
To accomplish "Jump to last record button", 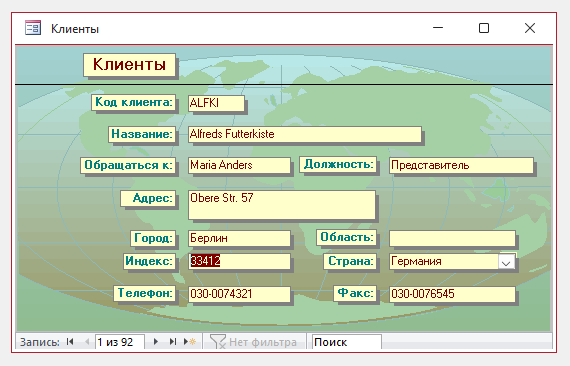I will (x=173, y=342).
